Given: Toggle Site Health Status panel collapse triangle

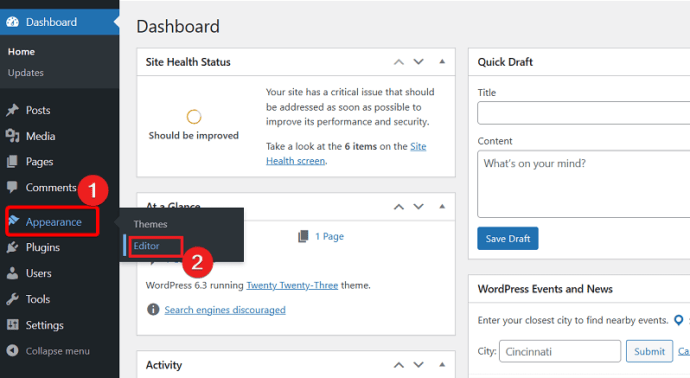Looking at the screenshot, I should [x=442, y=62].
